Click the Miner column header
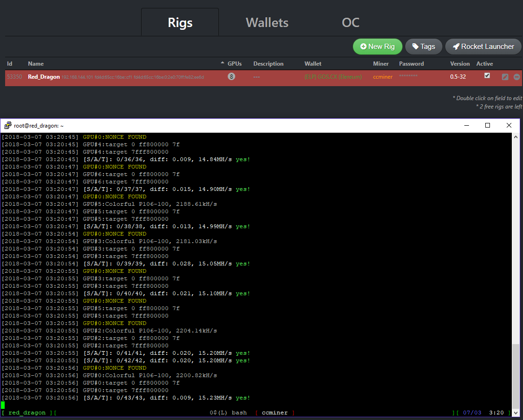The image size is (523, 420). pyautogui.click(x=381, y=64)
